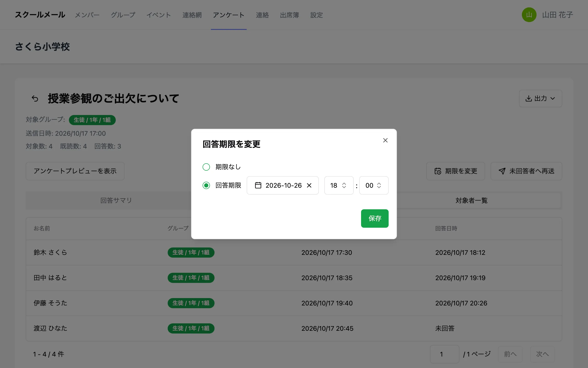The width and height of the screenshot is (588, 368).
Task: Click the hour stepper arrows
Action: [x=344, y=185]
